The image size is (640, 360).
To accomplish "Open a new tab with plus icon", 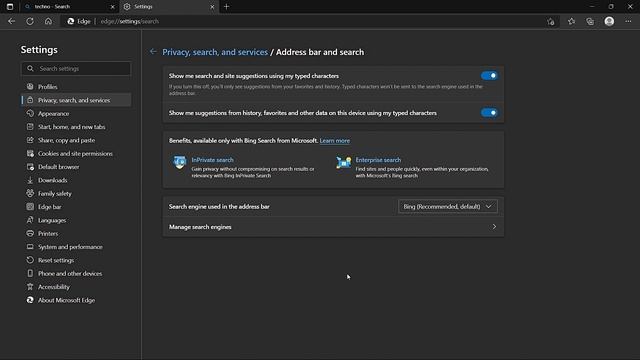I will click(227, 7).
